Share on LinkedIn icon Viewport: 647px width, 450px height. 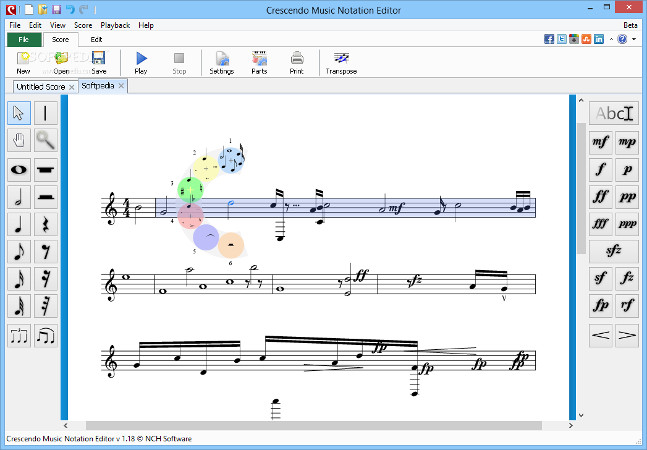[599, 39]
